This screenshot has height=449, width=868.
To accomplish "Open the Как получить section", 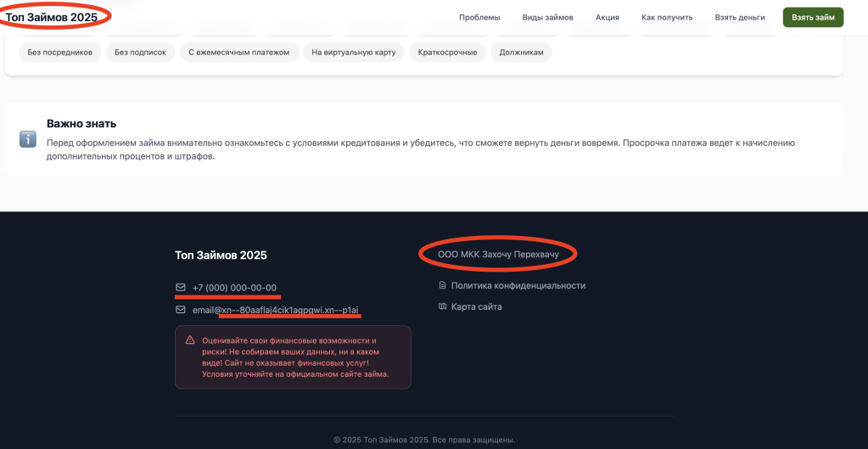I will (x=667, y=17).
